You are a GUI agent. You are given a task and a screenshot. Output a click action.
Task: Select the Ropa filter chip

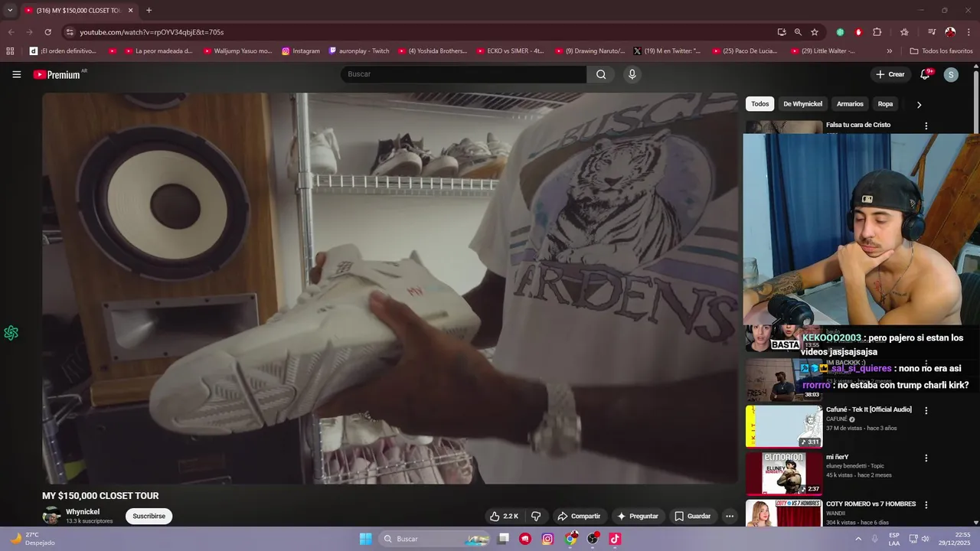(885, 104)
